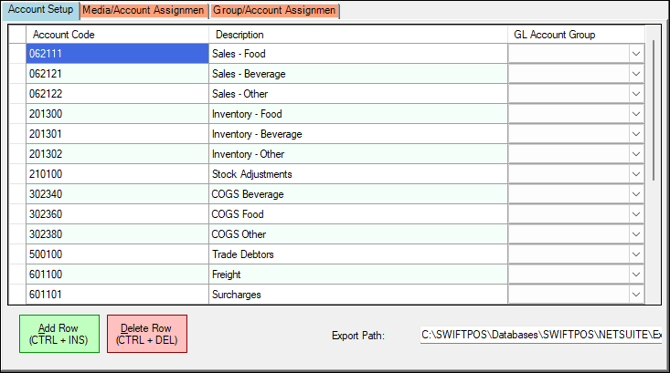Select account code cell 062121
This screenshot has width=670, height=373.
[118, 74]
